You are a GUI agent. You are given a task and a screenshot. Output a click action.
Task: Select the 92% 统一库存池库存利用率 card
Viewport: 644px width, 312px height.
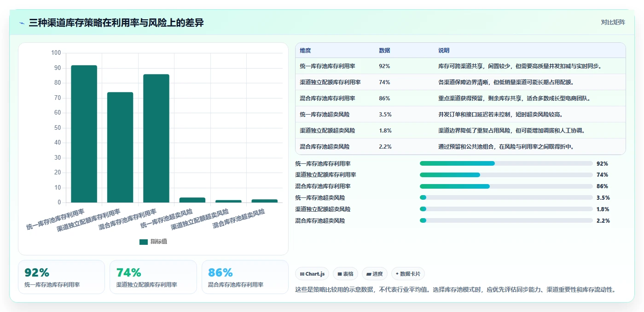pyautogui.click(x=61, y=277)
